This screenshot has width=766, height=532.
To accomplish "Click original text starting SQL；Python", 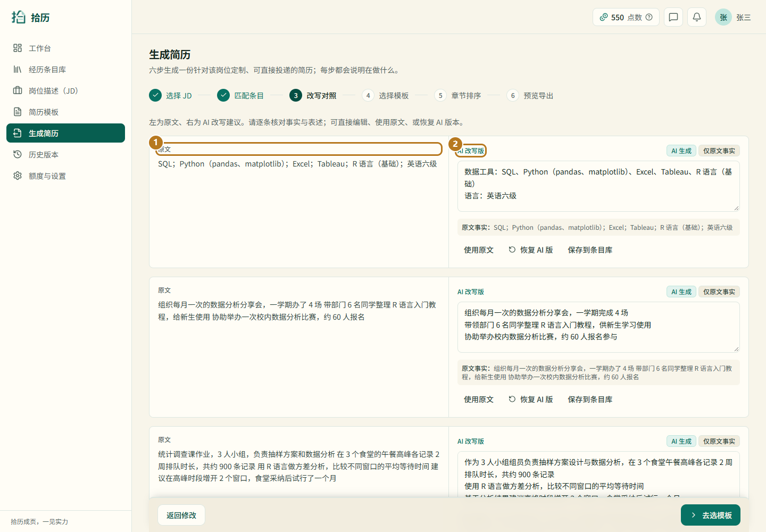I will click(x=297, y=164).
